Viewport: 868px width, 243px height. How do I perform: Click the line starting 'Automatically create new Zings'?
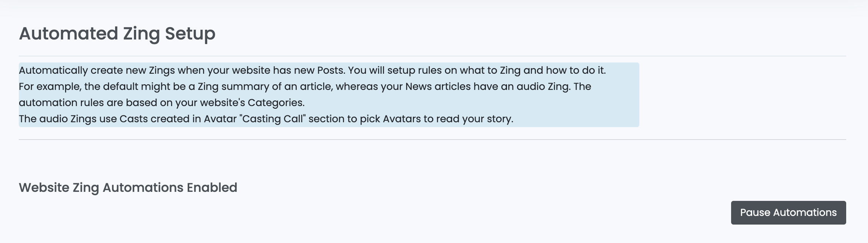point(312,70)
